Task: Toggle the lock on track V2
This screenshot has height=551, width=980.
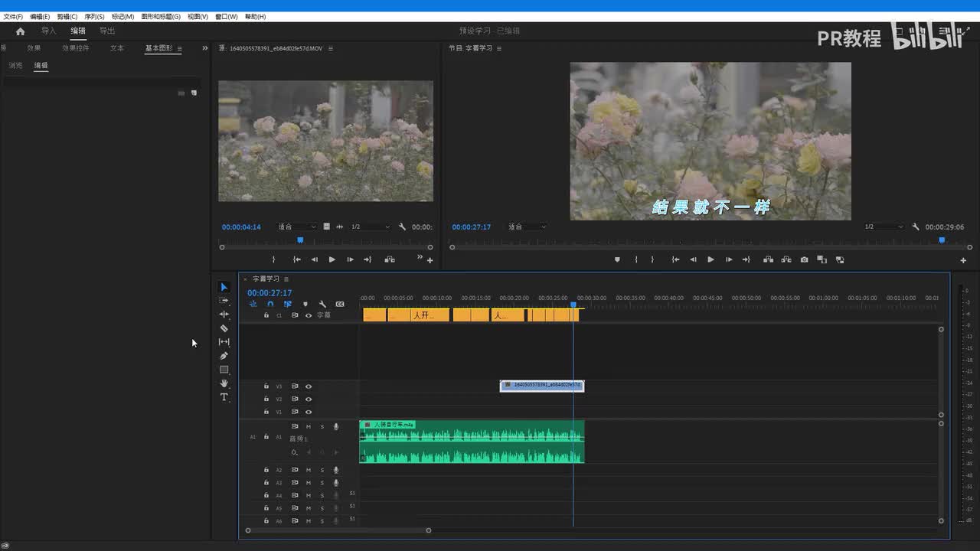Action: pos(266,399)
